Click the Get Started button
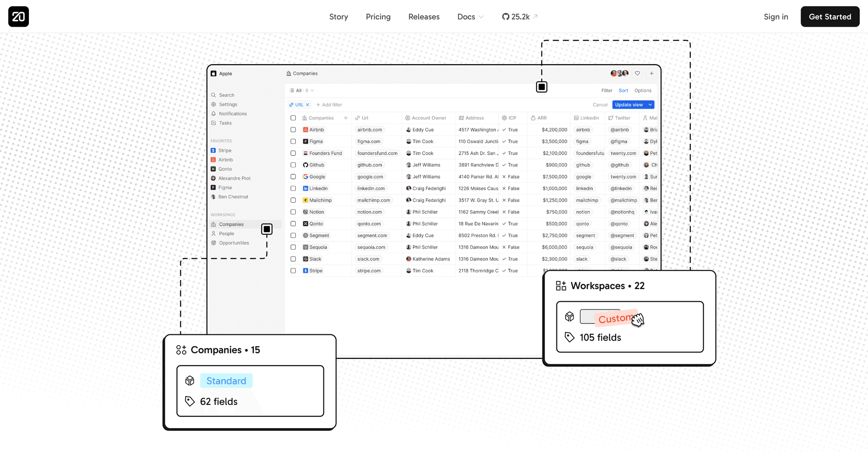Viewport: 868px width, 452px height. (830, 17)
